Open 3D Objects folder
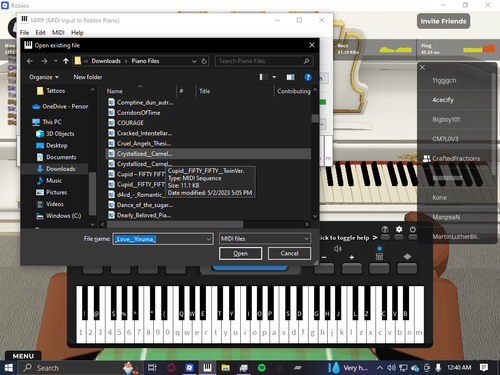The image size is (500, 375). point(55,134)
